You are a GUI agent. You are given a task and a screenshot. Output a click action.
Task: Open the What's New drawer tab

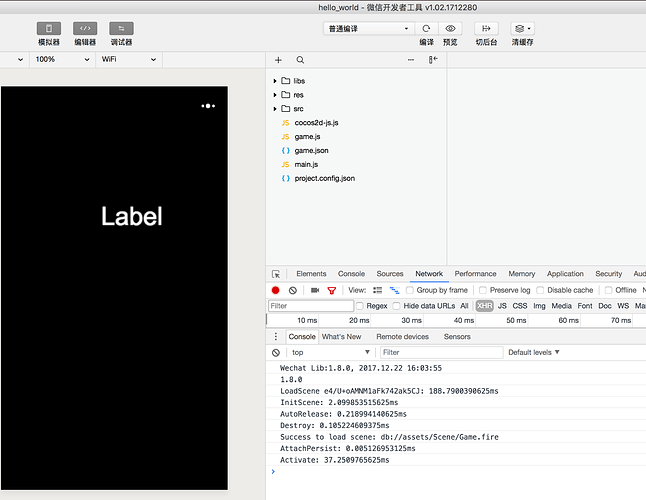[342, 337]
